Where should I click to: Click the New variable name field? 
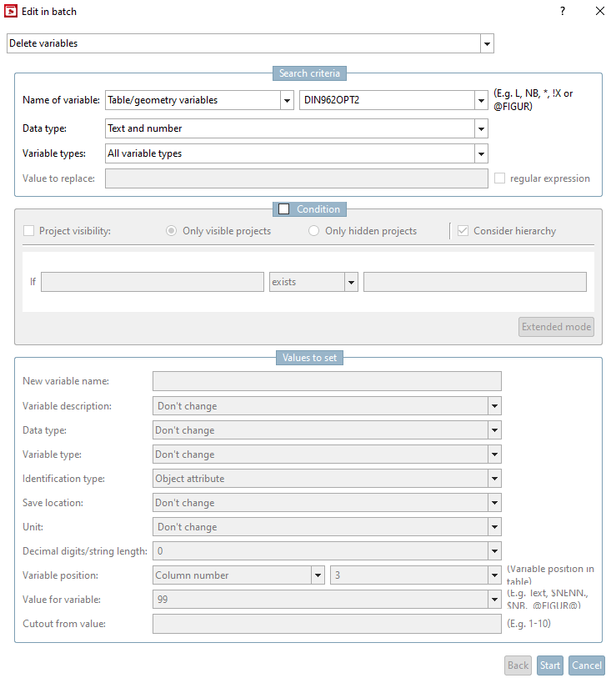tap(327, 381)
